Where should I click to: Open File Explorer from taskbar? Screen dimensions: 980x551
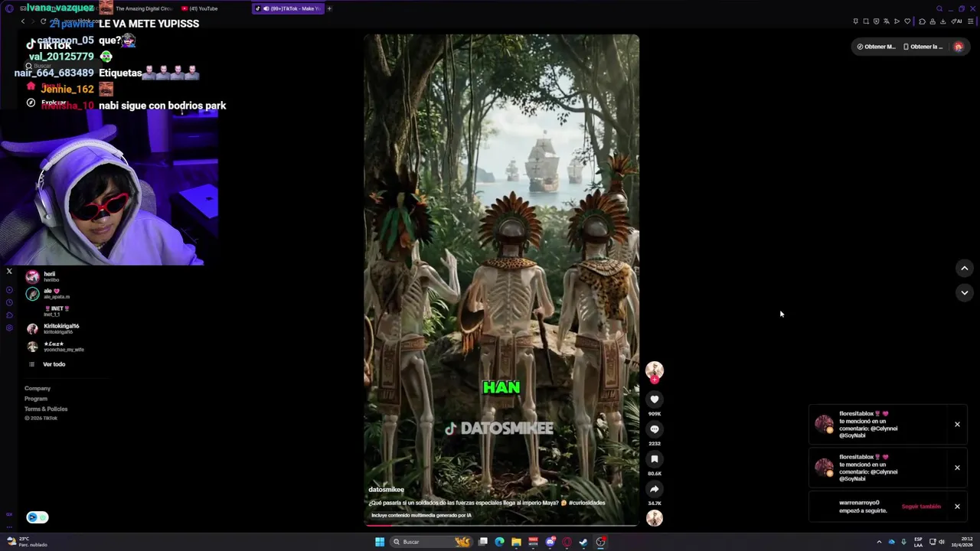tap(516, 542)
